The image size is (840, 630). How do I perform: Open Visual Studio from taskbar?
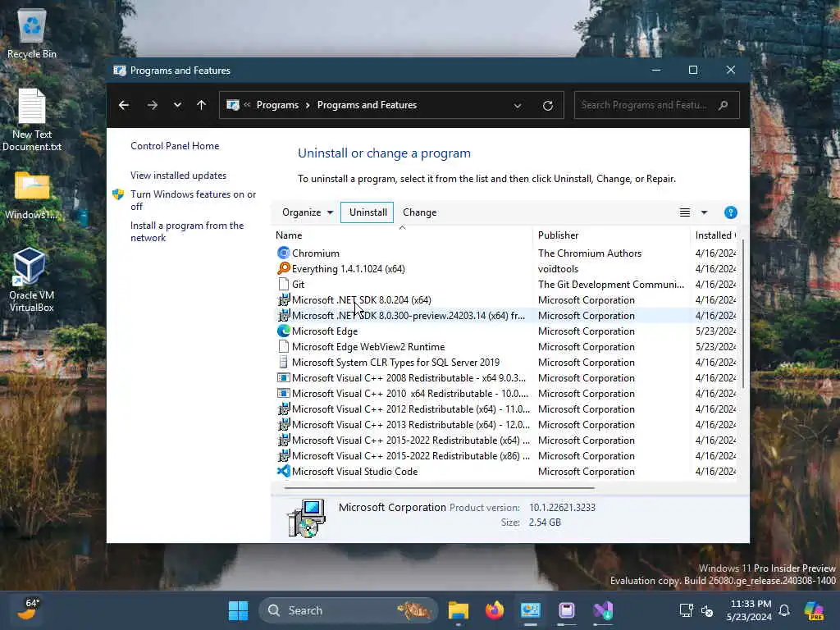pyautogui.click(x=603, y=610)
